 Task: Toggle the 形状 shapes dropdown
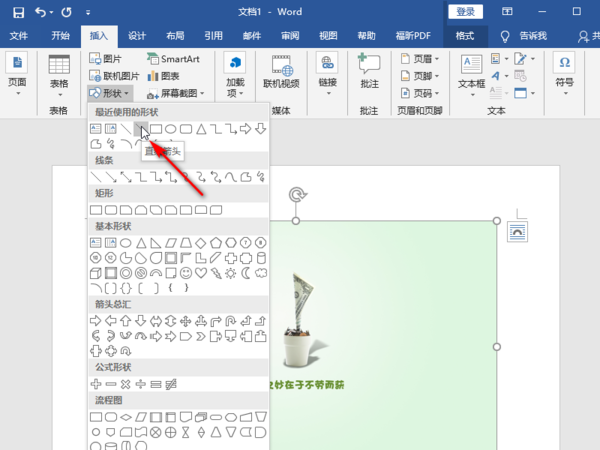pos(110,93)
